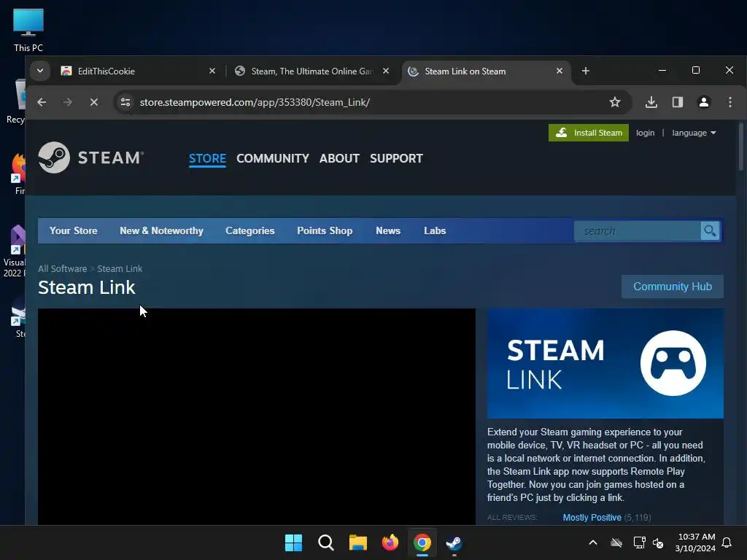The image size is (747, 560).
Task: Click the black video player area
Action: coord(256,416)
